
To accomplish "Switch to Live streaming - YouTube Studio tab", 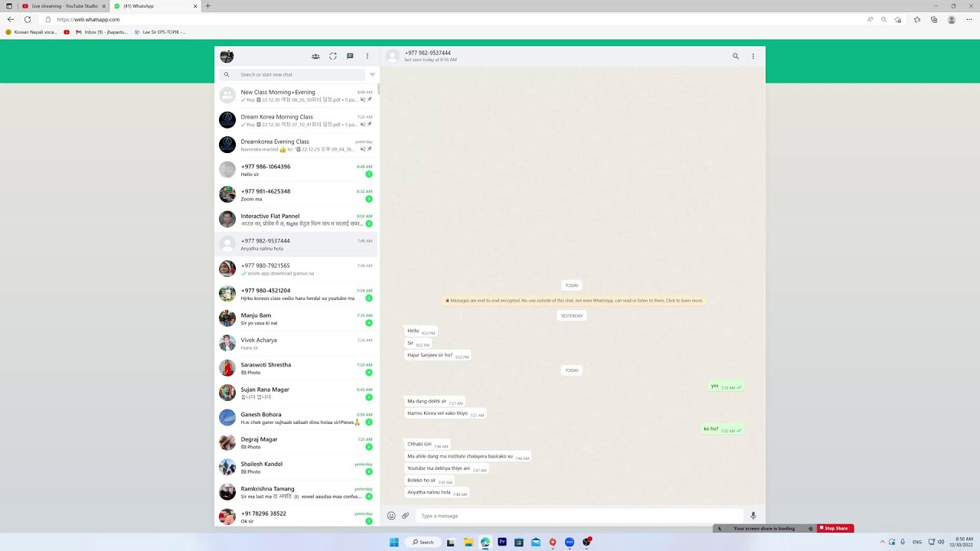I will click(x=64, y=6).
